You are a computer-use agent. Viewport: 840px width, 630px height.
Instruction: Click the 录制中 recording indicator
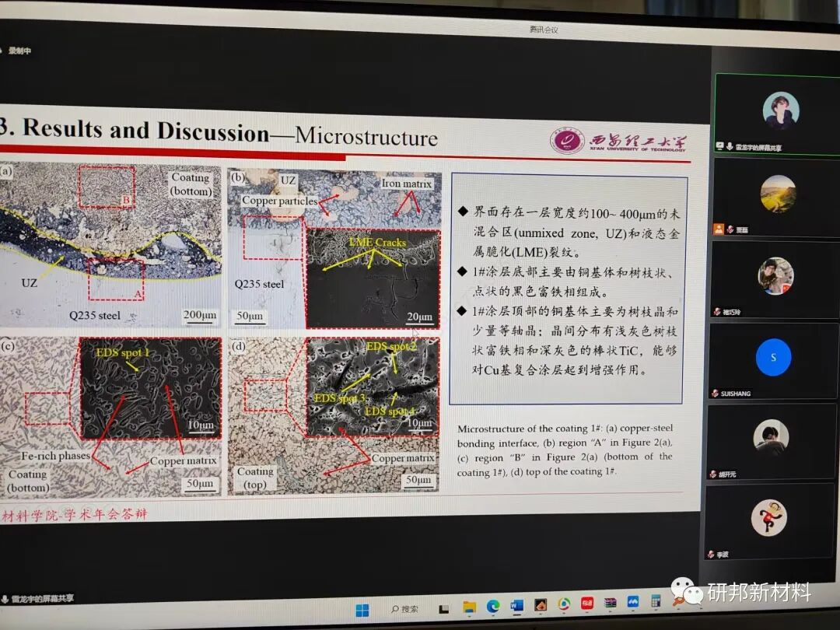pyautogui.click(x=16, y=51)
